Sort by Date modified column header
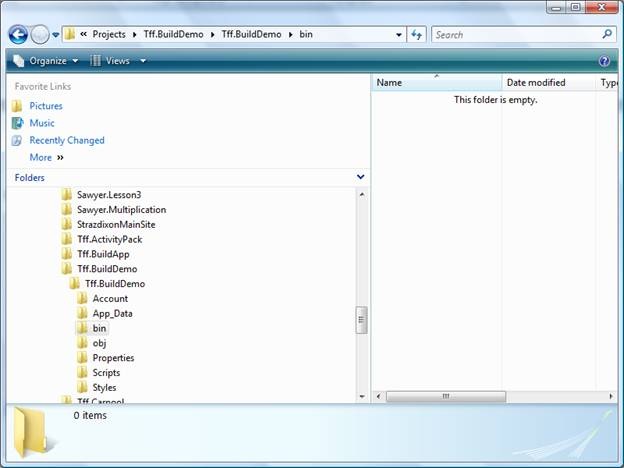 point(536,83)
